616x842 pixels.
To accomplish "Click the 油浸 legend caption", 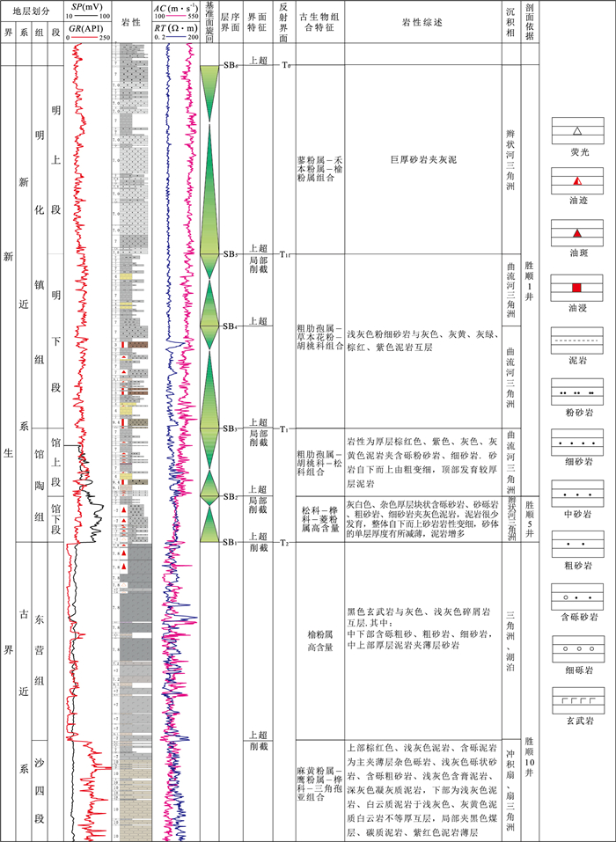I will pyautogui.click(x=580, y=310).
